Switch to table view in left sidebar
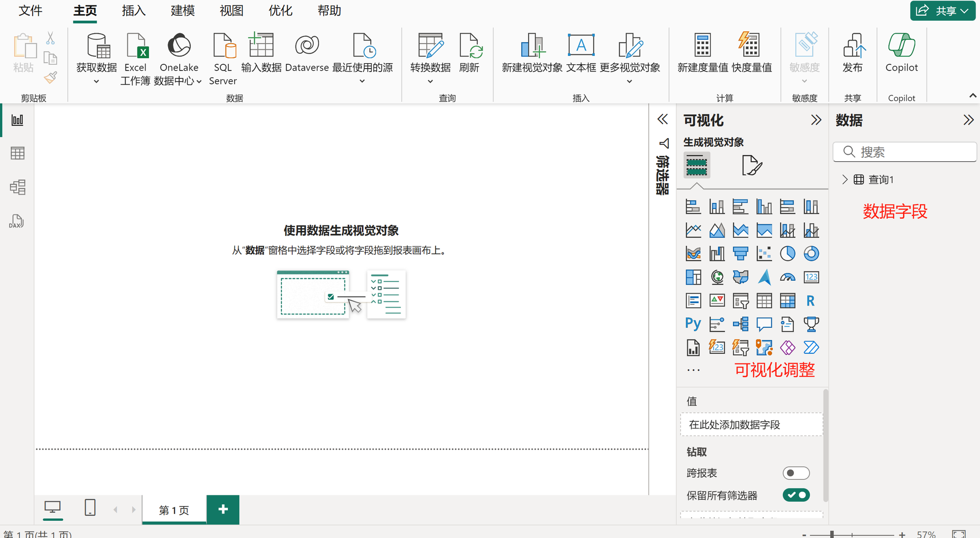Viewport: 980px width, 538px height. click(17, 153)
